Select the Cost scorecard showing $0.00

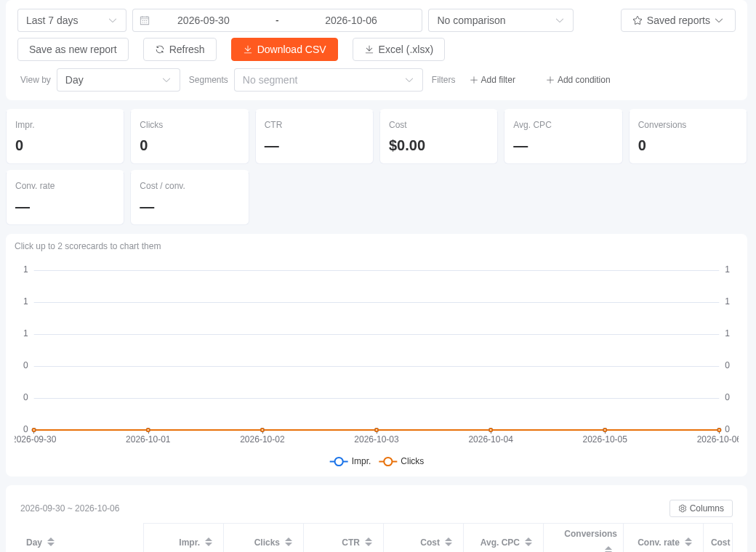pyautogui.click(x=439, y=137)
